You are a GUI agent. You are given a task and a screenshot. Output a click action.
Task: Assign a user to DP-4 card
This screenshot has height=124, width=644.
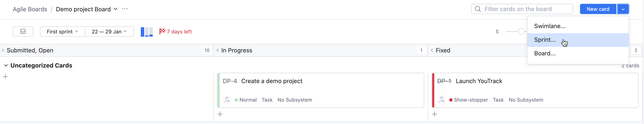coord(227,100)
